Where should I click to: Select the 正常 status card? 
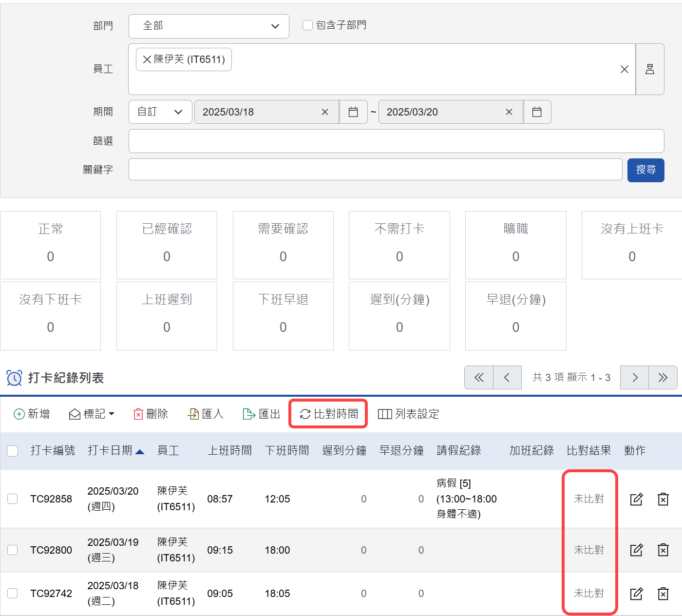50,245
